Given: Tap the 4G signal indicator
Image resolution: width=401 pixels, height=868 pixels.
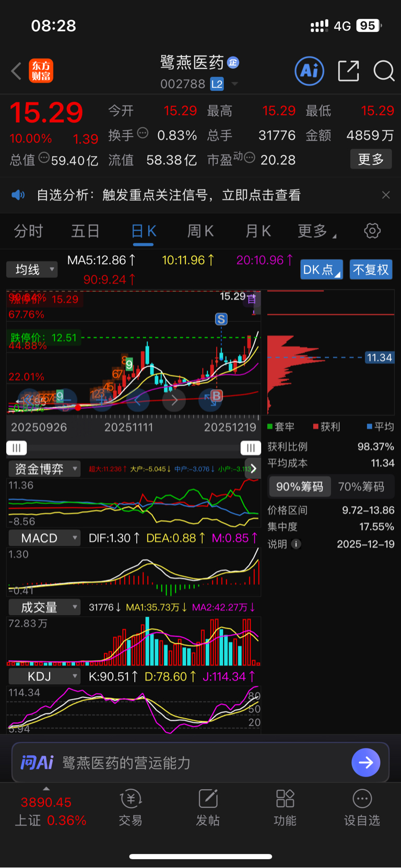Looking at the screenshot, I should pos(342,26).
